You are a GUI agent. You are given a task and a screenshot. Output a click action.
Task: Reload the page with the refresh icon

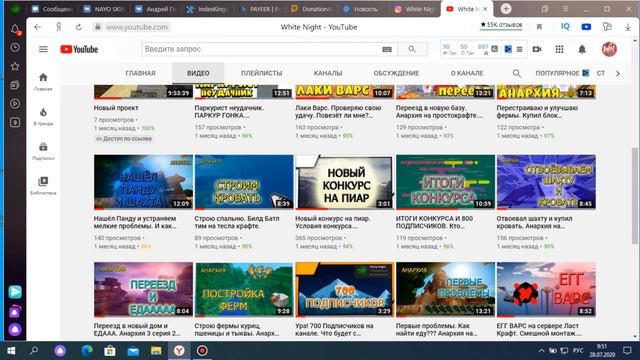click(x=78, y=27)
